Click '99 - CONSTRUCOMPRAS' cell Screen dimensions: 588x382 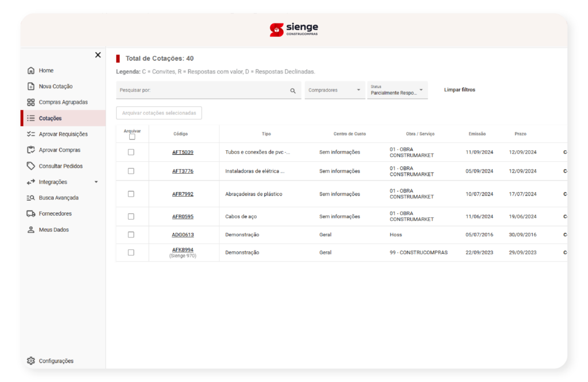[x=419, y=252]
